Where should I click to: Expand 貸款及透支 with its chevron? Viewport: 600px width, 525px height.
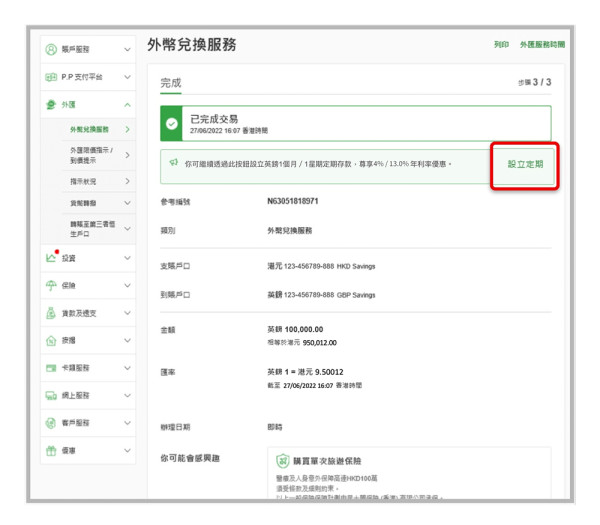coord(127,313)
